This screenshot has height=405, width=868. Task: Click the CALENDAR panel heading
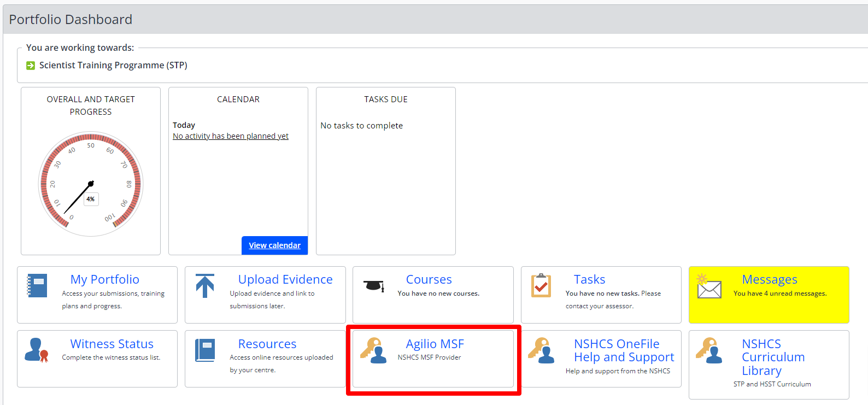(238, 99)
